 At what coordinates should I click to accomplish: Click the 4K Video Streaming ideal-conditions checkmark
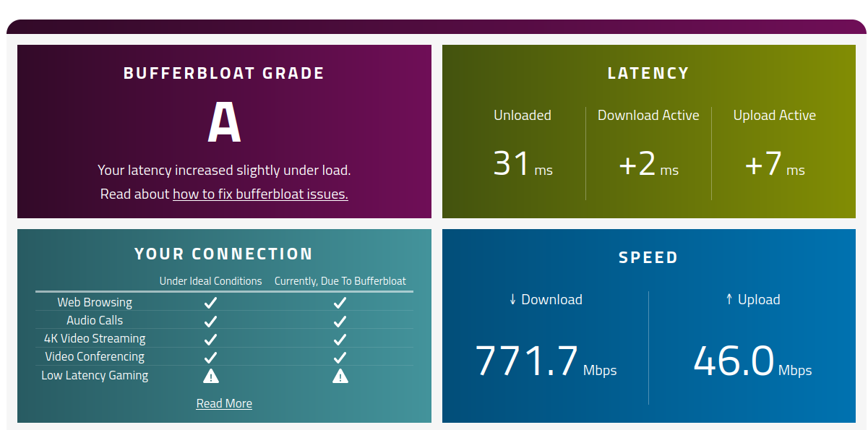(210, 339)
